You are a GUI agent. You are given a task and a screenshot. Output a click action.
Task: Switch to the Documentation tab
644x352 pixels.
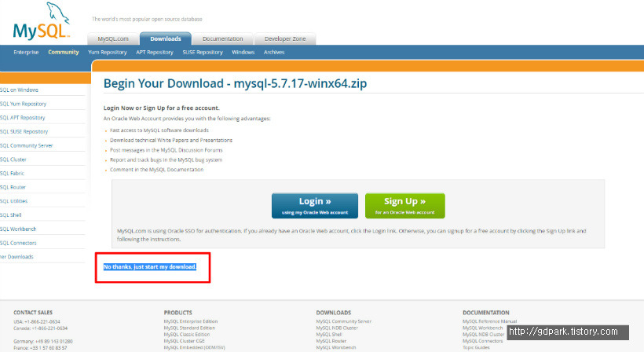pyautogui.click(x=222, y=38)
